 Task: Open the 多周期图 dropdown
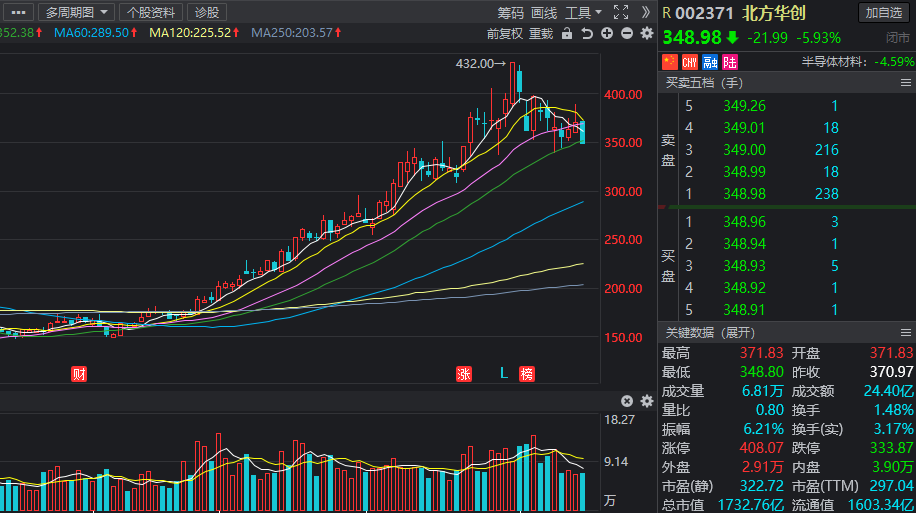pos(77,12)
